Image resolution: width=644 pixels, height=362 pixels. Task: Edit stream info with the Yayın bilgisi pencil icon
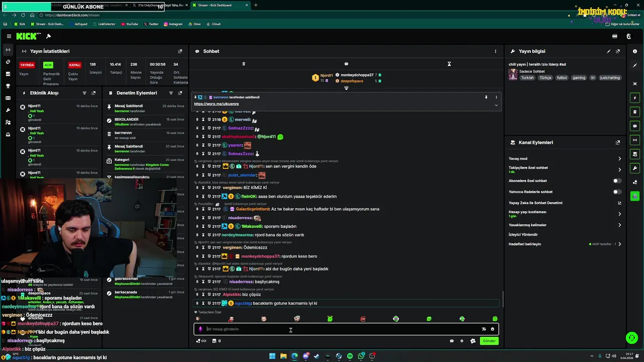click(609, 51)
